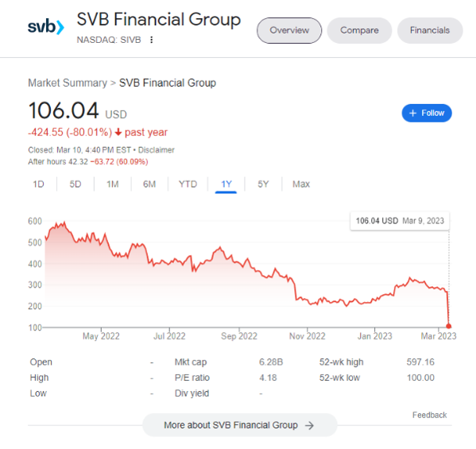Select the 1D time range
Viewport: 476px width, 449px height.
click(x=39, y=184)
